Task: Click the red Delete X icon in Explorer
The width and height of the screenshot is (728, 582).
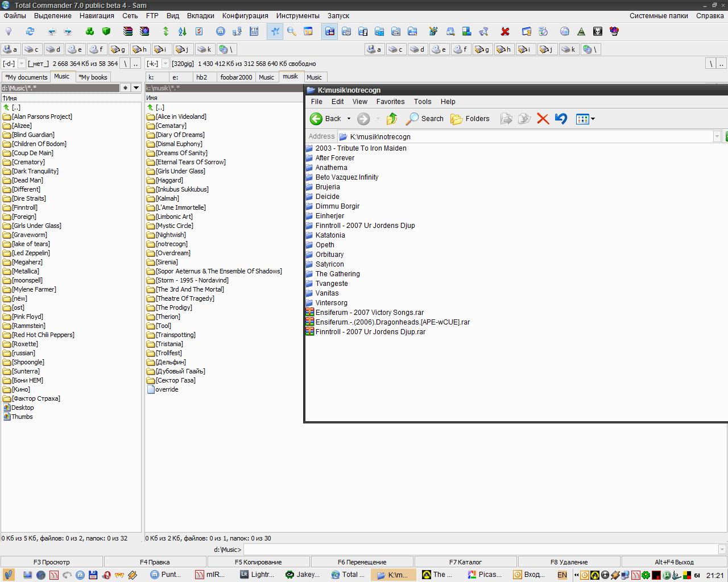Action: pyautogui.click(x=543, y=119)
